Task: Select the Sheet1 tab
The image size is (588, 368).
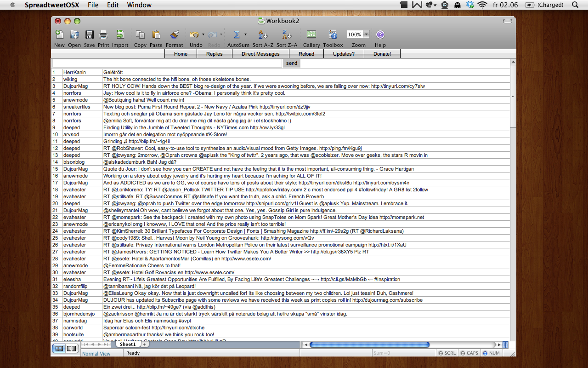Action: tap(128, 344)
